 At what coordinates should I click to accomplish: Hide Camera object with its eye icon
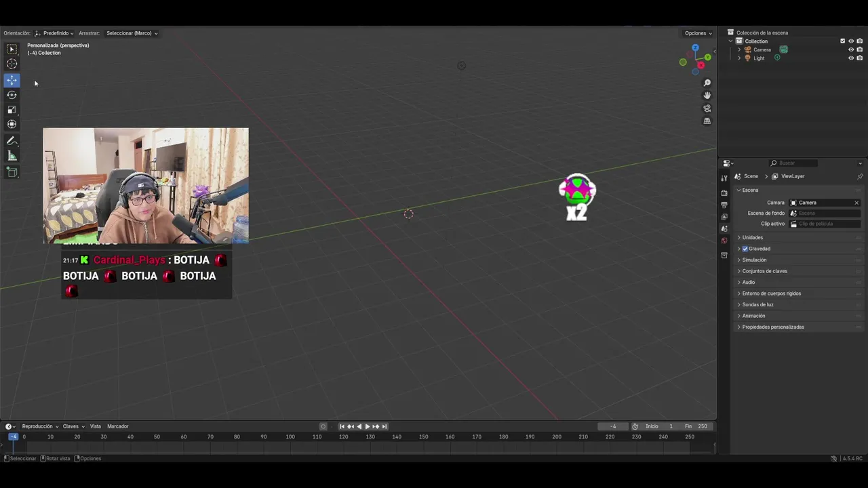click(x=851, y=49)
